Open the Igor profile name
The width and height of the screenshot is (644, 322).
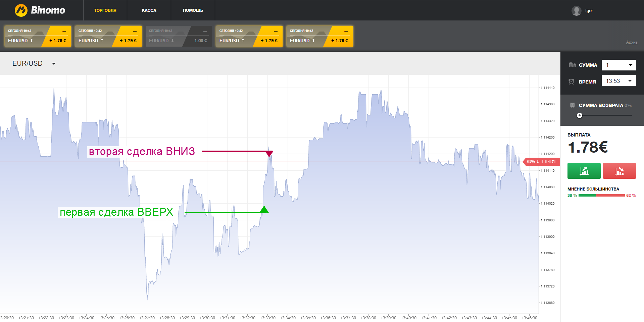589,11
